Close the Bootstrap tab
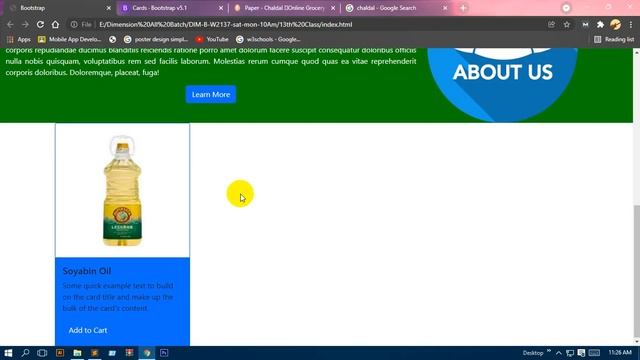This screenshot has width=640, height=360. [109, 8]
